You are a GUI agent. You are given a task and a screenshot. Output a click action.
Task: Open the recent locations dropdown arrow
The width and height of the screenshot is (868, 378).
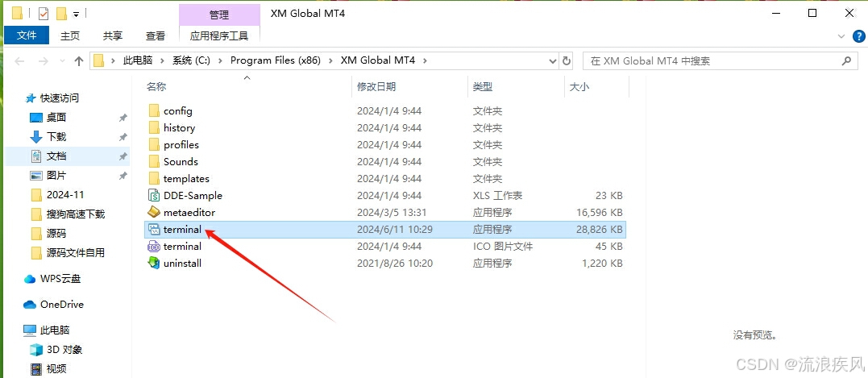point(62,61)
